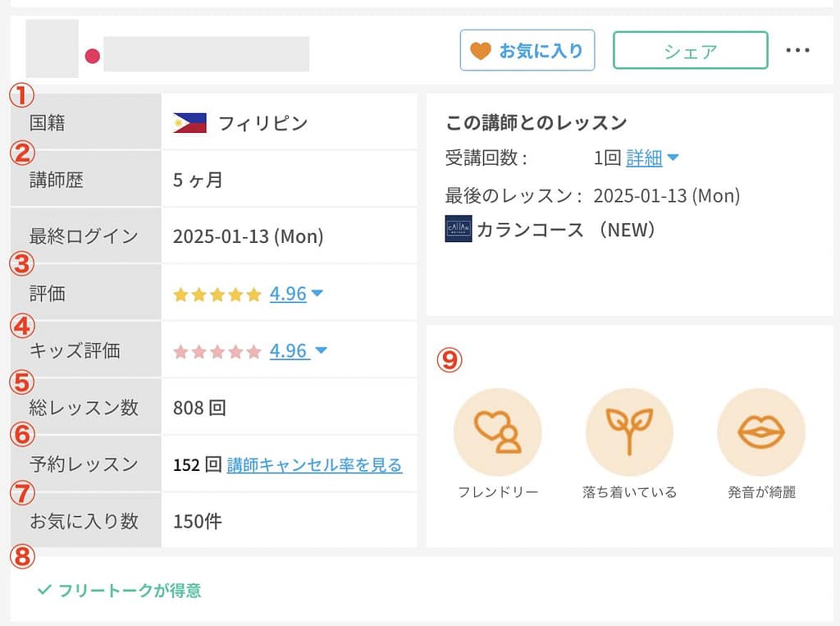
Task: Click the red online status dot
Action: point(93,57)
